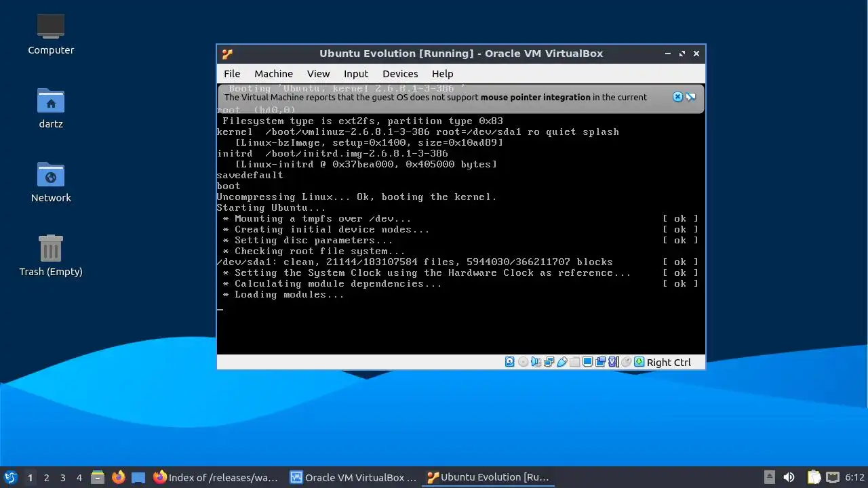Viewport: 868px width, 488px height.
Task: Click 'mouse pointer integration' notification text
Action: [x=535, y=97]
